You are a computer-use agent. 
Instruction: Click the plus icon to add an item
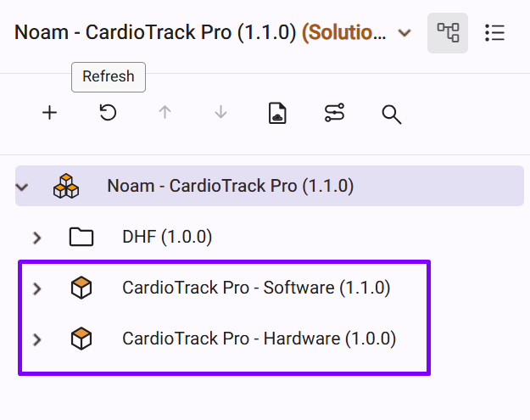click(50, 113)
